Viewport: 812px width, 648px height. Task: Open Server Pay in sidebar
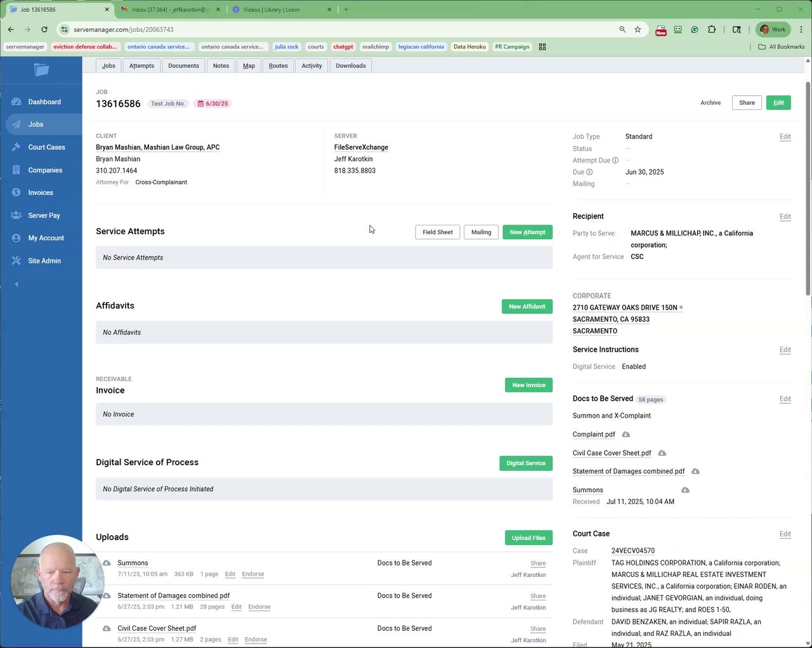click(44, 215)
